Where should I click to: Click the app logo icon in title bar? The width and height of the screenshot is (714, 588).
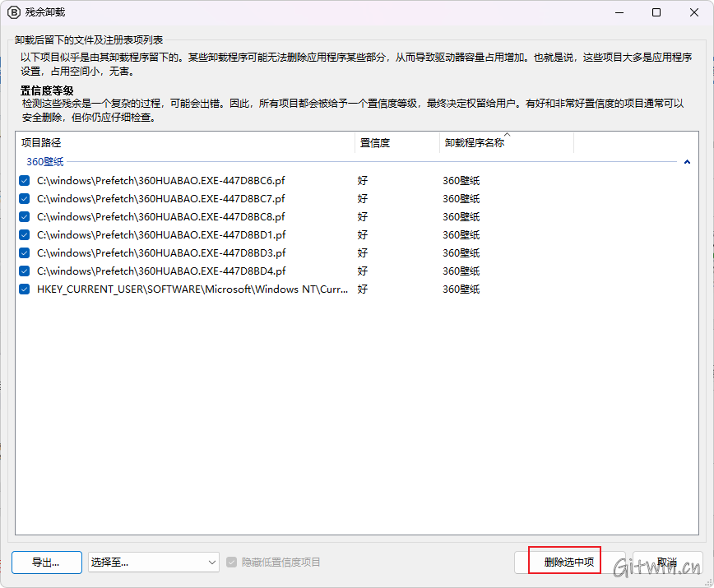coord(14,12)
